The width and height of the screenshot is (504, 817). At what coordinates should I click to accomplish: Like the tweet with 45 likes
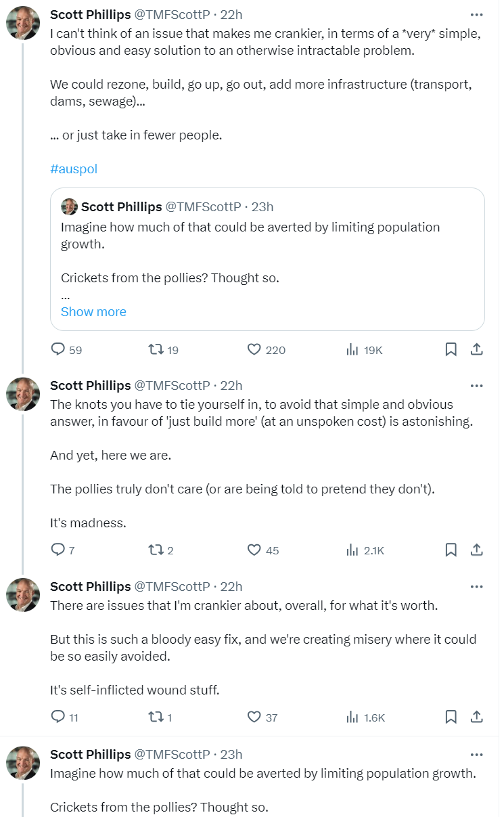pyautogui.click(x=254, y=550)
